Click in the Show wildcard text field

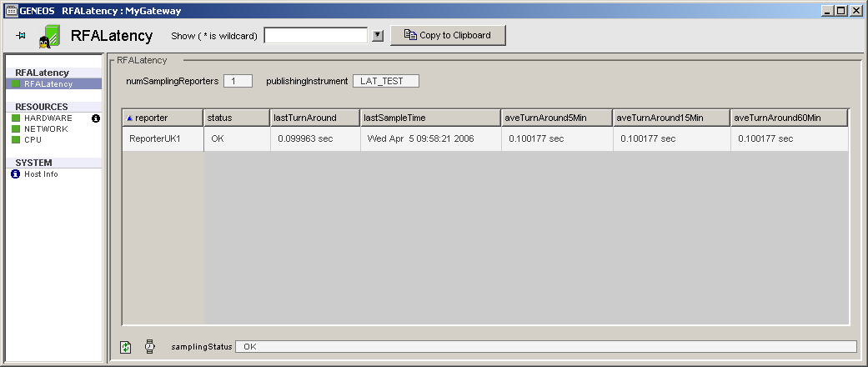[x=315, y=35]
